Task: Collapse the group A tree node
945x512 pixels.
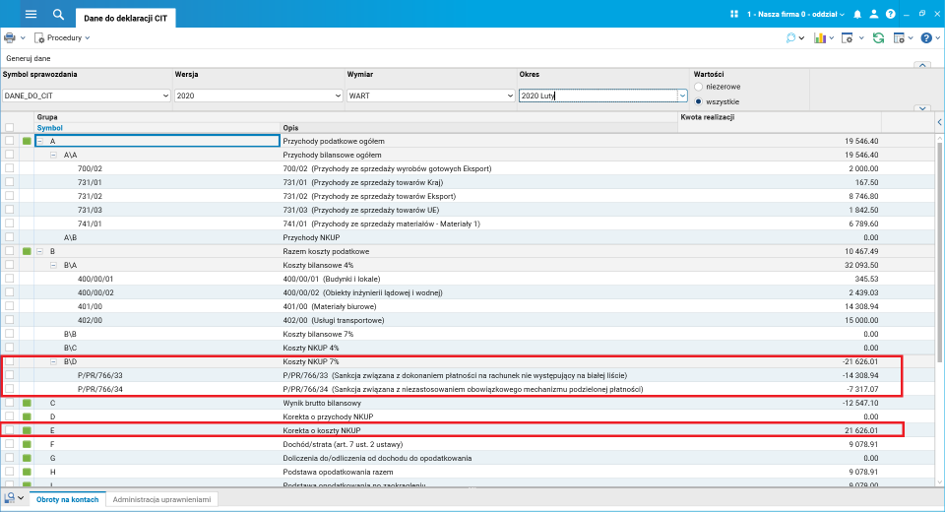Action: pos(40,141)
